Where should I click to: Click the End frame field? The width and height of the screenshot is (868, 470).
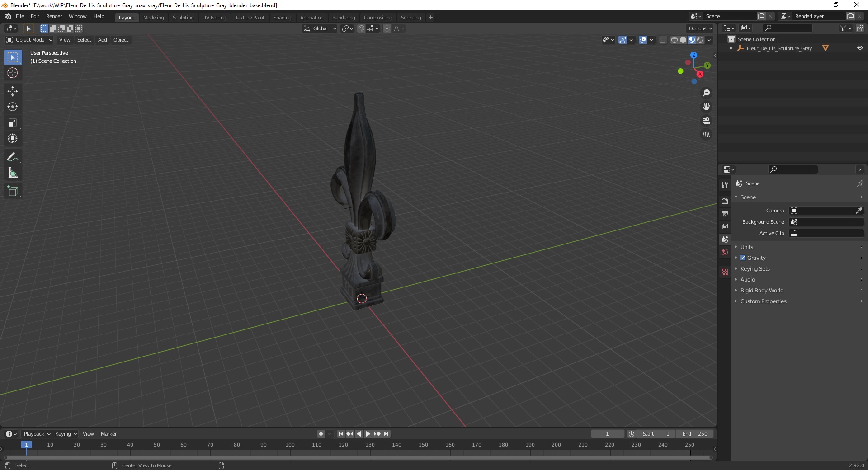click(x=695, y=434)
